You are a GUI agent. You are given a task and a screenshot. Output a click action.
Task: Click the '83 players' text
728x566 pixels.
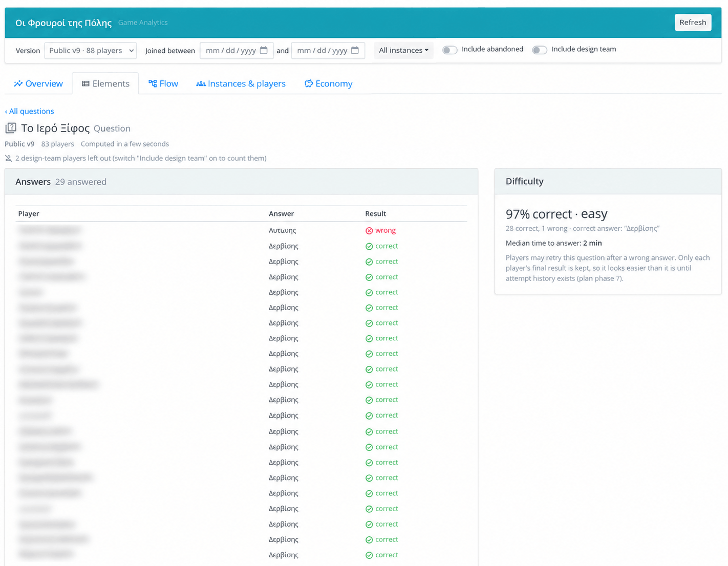point(57,144)
